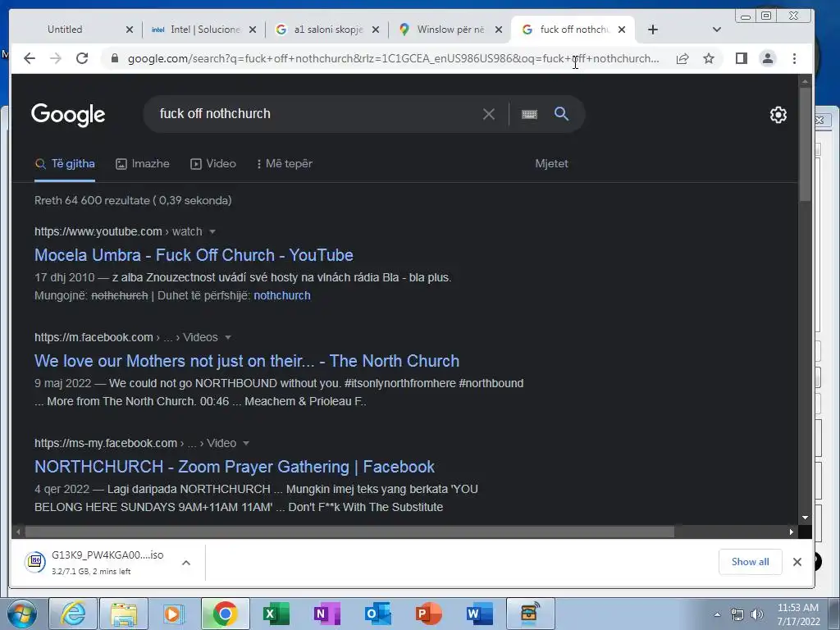840x630 pixels.
Task: Bookmark this page with the star icon
Action: (x=708, y=58)
